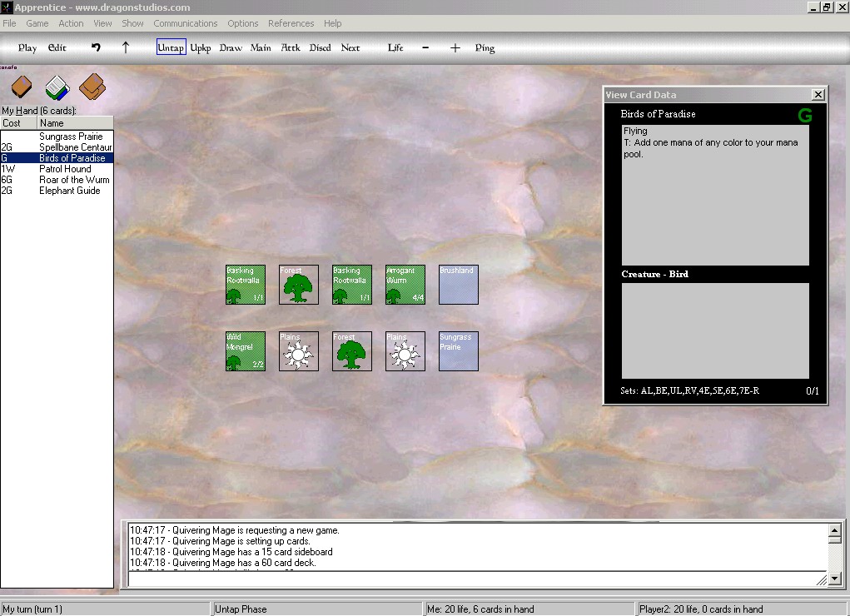Sort hand by Cost column header
The image size is (850, 616).
click(x=18, y=123)
